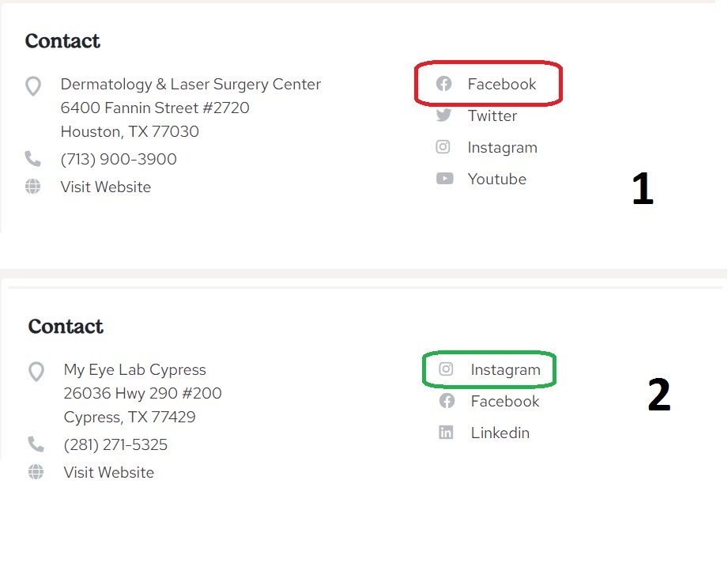Click the Twitter bird icon

click(x=444, y=115)
